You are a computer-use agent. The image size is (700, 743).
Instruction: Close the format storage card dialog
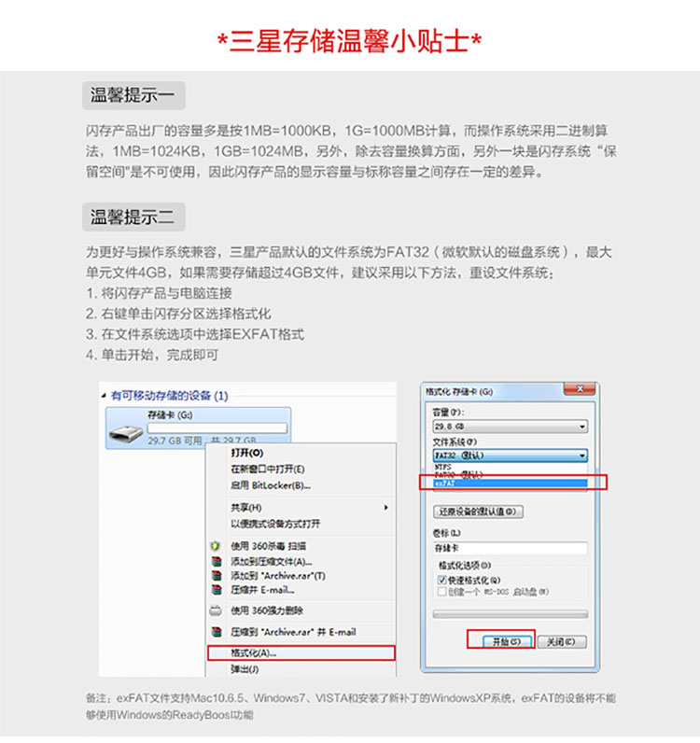[580, 389]
